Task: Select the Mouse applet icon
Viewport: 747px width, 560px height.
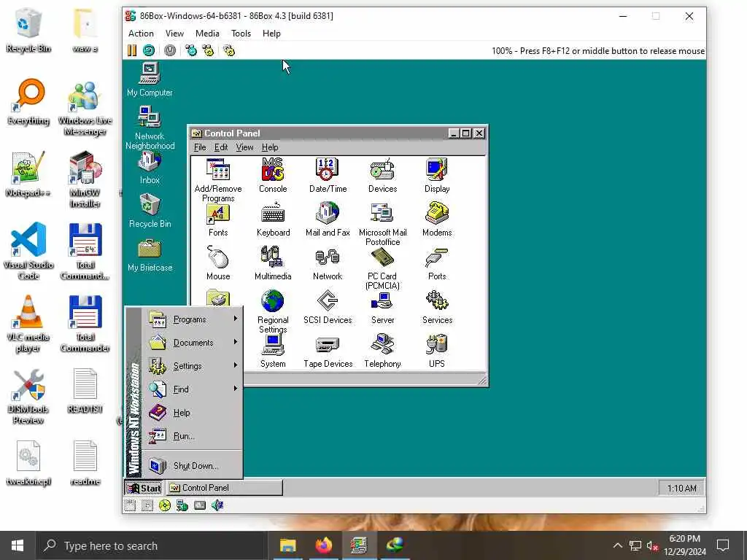Action: tap(218, 263)
